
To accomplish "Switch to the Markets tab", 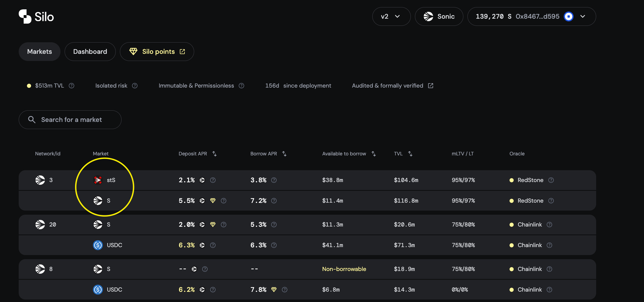I will (x=40, y=52).
